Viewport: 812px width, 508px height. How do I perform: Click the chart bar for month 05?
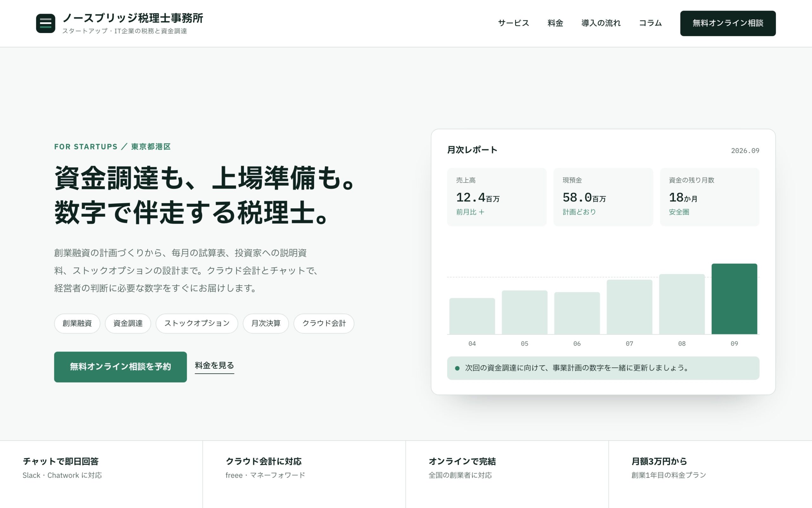click(524, 312)
